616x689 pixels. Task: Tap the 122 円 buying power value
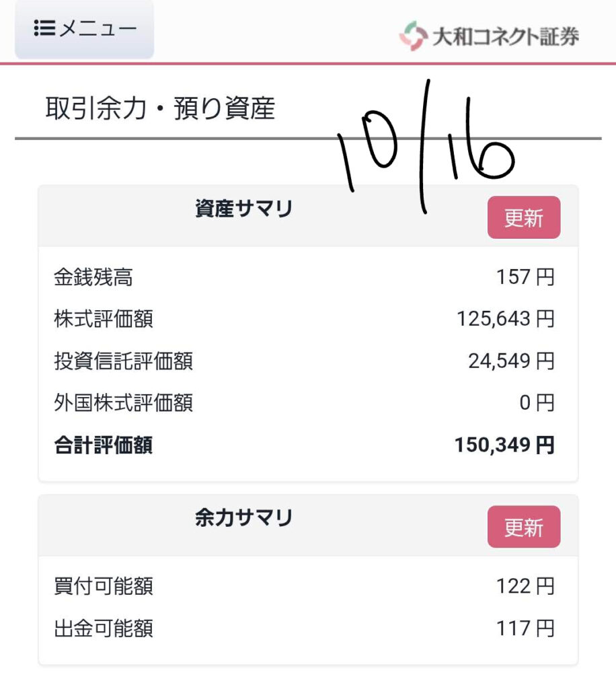tap(525, 587)
